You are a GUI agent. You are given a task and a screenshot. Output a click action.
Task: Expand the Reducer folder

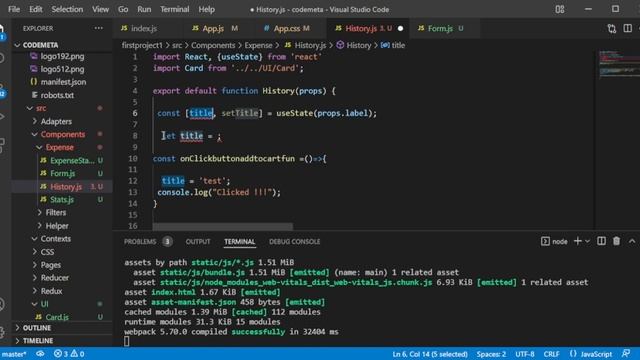click(x=35, y=278)
